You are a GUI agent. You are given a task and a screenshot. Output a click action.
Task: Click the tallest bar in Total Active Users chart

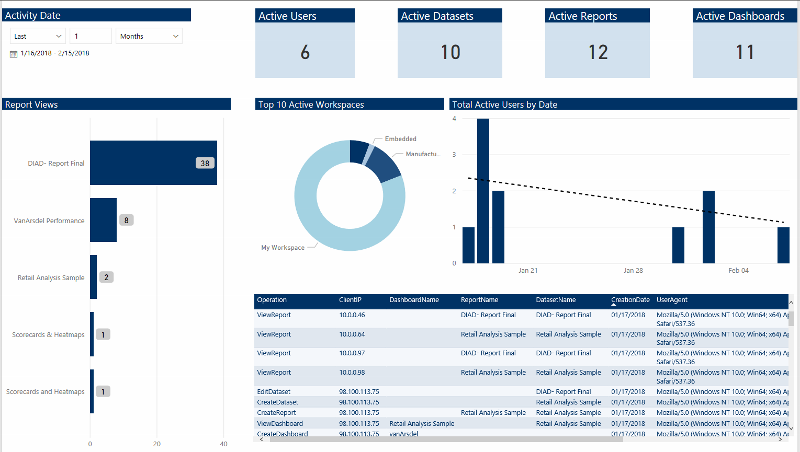click(x=483, y=190)
